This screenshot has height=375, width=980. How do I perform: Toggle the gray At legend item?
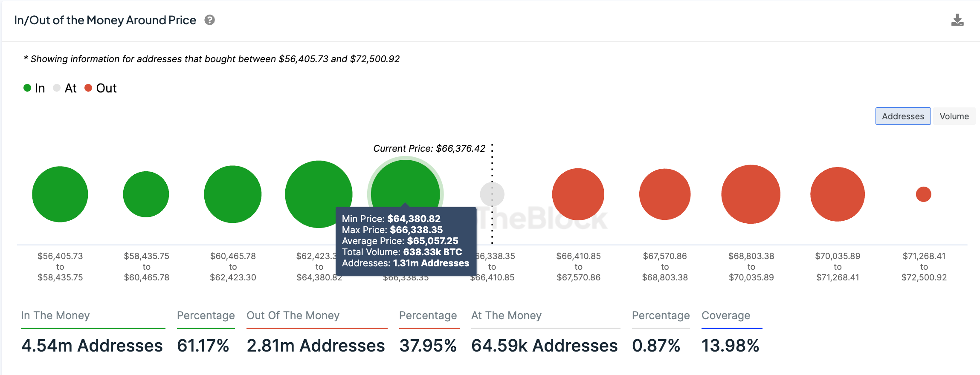(65, 88)
